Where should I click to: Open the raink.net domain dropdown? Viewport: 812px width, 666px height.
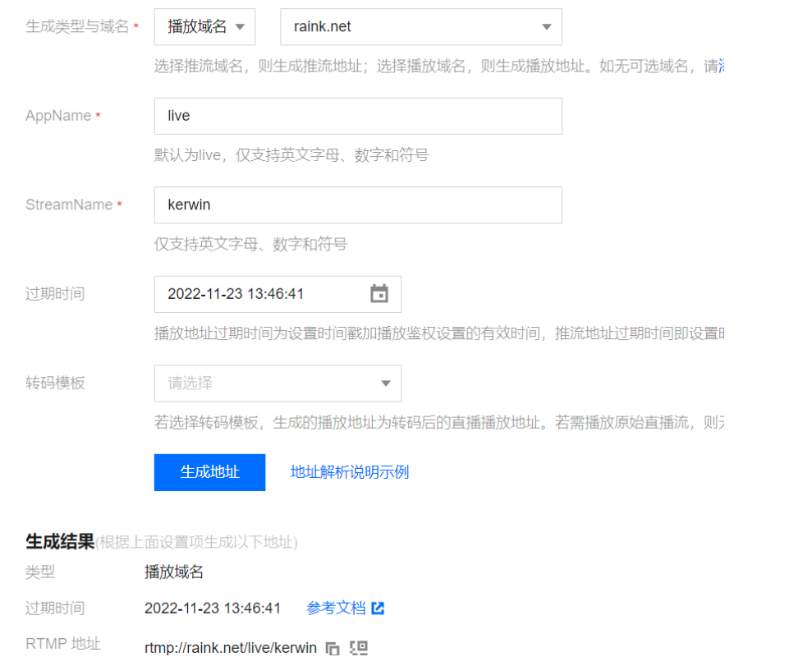click(x=421, y=26)
